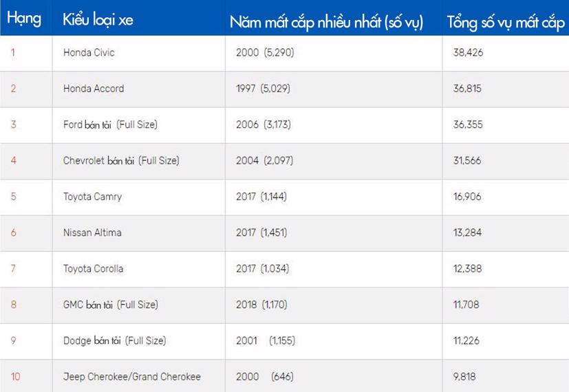Image resolution: width=569 pixels, height=392 pixels.
Task: Click the total "13,284"
Action: 467,232
